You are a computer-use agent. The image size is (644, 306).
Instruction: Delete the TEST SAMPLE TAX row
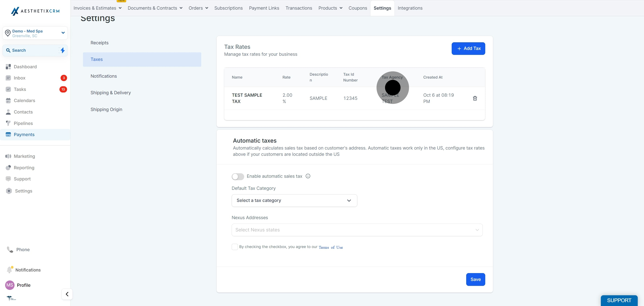(x=475, y=98)
